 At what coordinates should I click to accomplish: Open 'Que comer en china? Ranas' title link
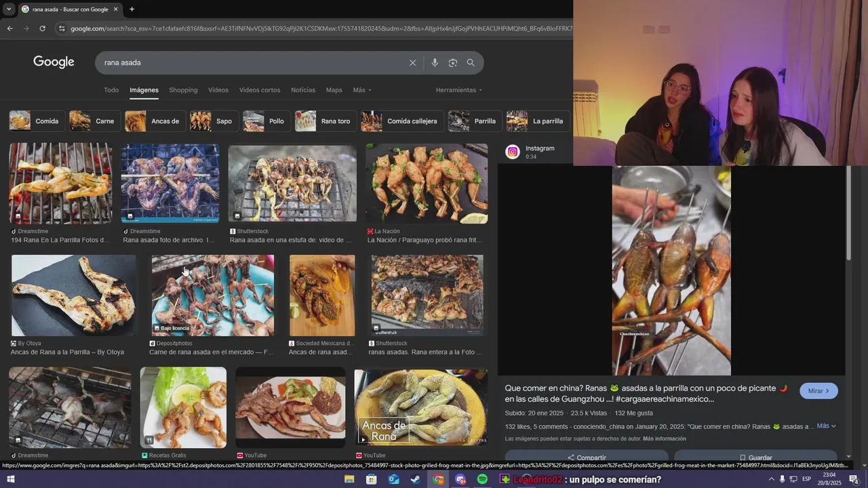click(646, 394)
